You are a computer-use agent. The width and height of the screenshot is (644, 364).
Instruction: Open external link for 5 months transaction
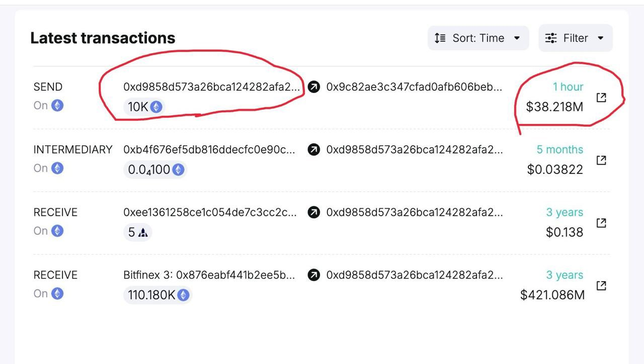tap(601, 160)
